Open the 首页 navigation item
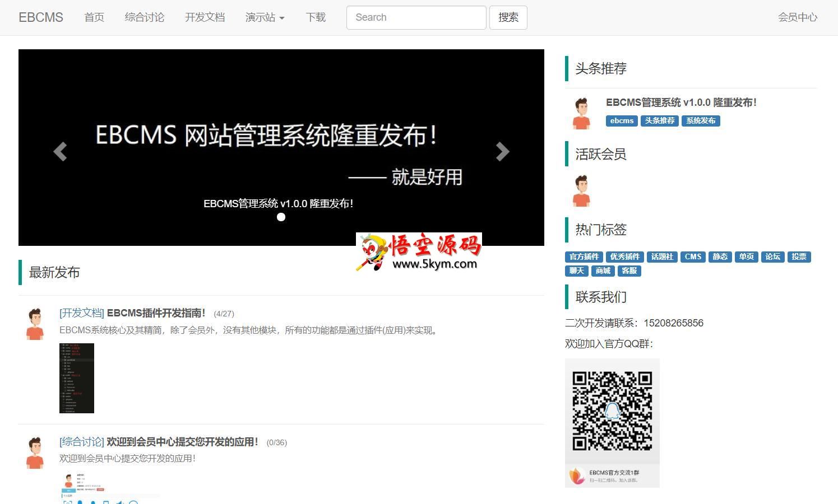Image resolution: width=838 pixels, height=504 pixels. pos(94,17)
